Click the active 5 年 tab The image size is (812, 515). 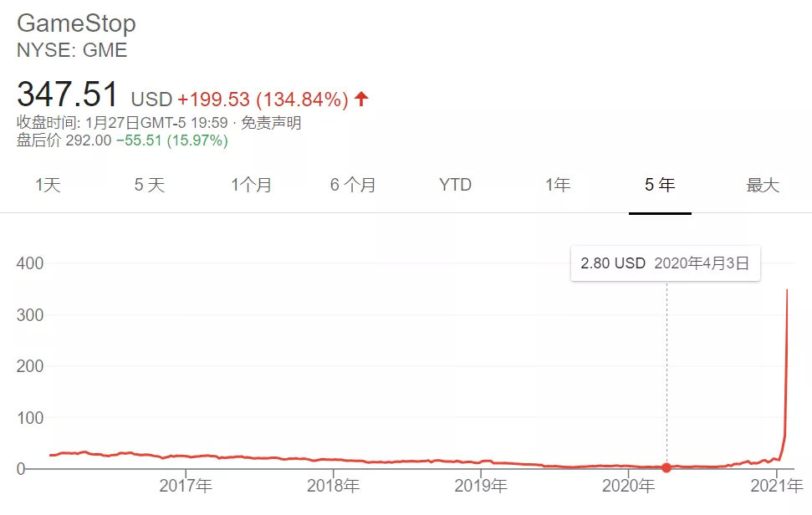pyautogui.click(x=660, y=185)
